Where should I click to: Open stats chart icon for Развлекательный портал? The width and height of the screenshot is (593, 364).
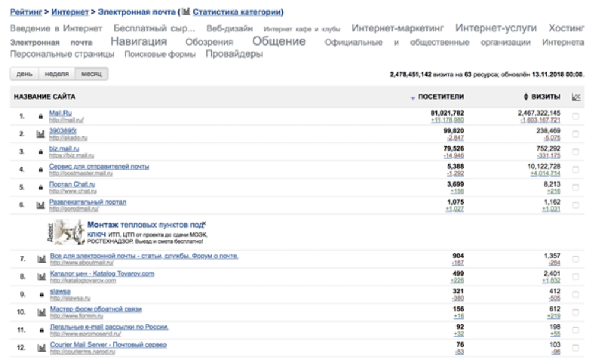pyautogui.click(x=40, y=205)
